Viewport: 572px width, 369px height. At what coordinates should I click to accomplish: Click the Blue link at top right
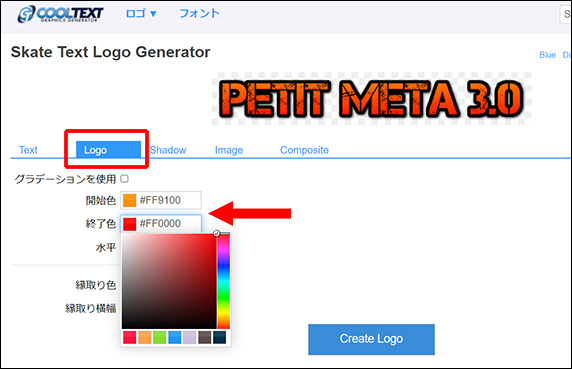(x=547, y=55)
